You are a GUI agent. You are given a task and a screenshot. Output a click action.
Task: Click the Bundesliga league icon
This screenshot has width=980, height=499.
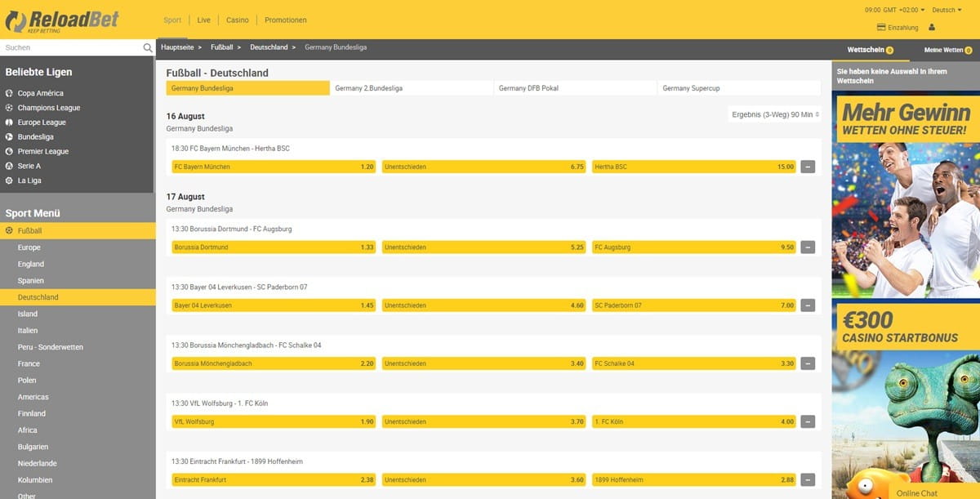point(9,137)
